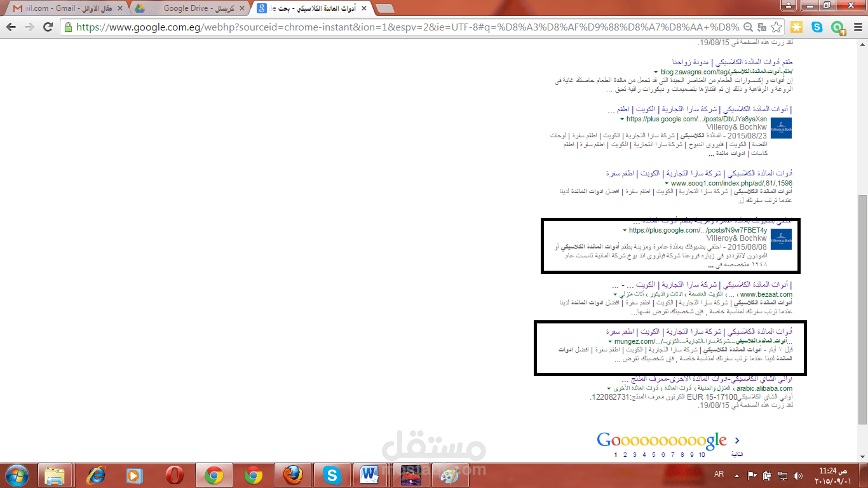
Task: Open result title above mungez.com URL
Action: coord(699,332)
